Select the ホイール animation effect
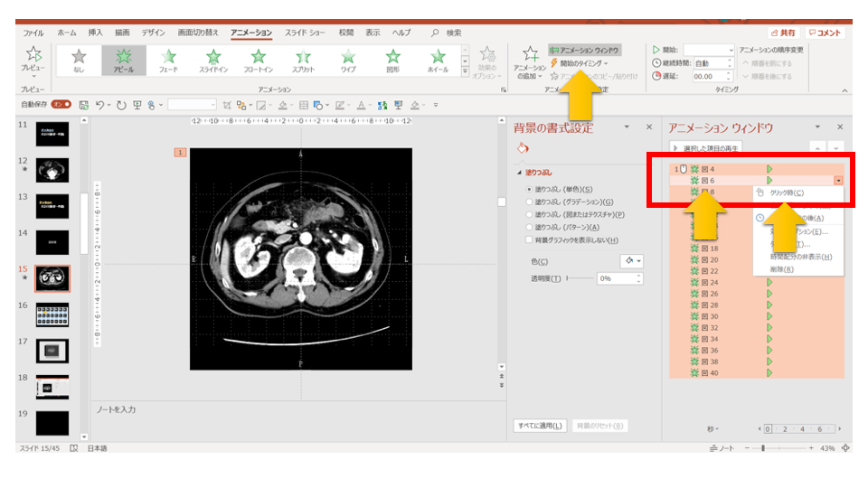This screenshot has width=868, height=488. [x=438, y=60]
